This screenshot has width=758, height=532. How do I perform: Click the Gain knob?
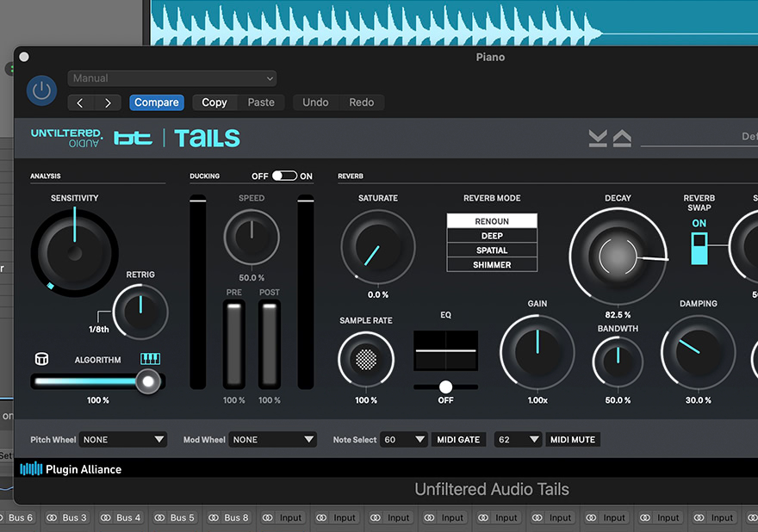(x=537, y=352)
